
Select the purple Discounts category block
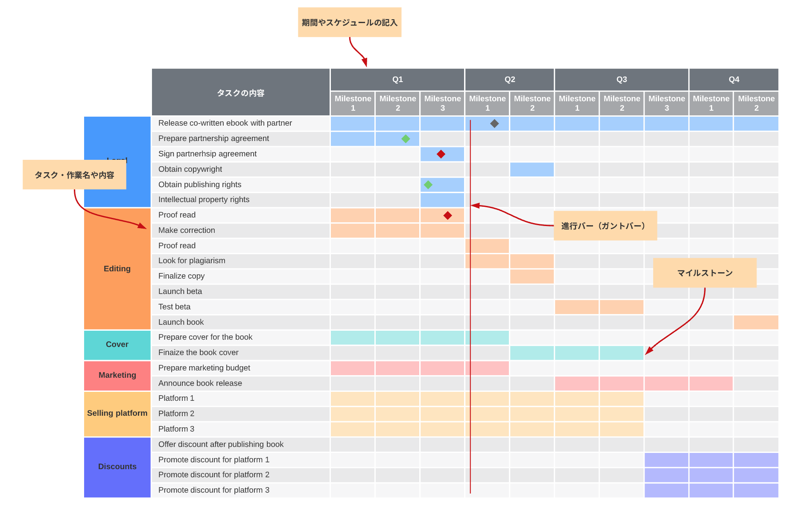[117, 467]
